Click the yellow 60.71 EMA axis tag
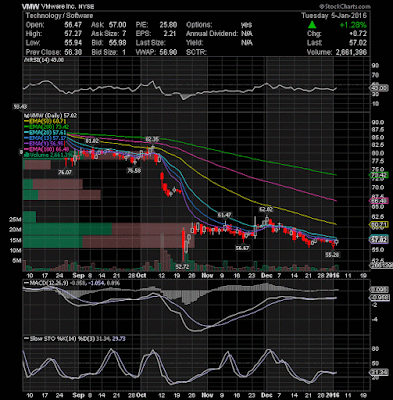The image size is (393, 400). [379, 225]
